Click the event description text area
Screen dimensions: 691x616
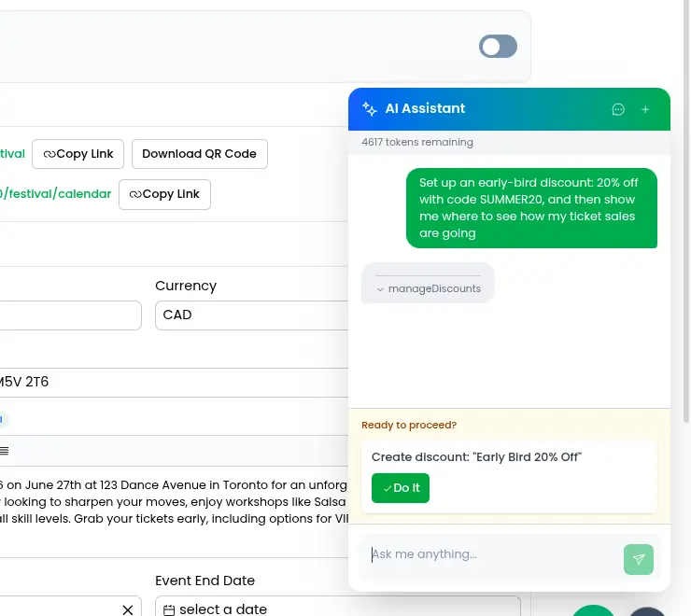(174, 502)
